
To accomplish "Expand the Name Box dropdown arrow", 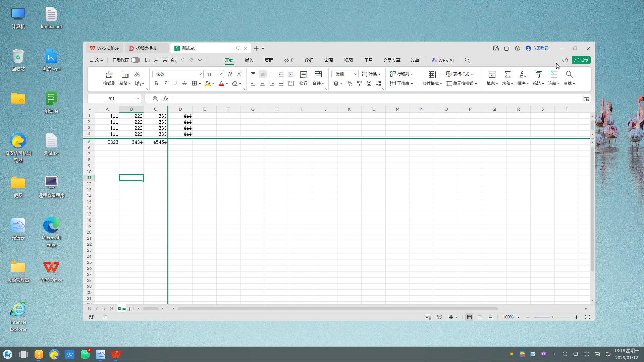I will click(x=138, y=99).
